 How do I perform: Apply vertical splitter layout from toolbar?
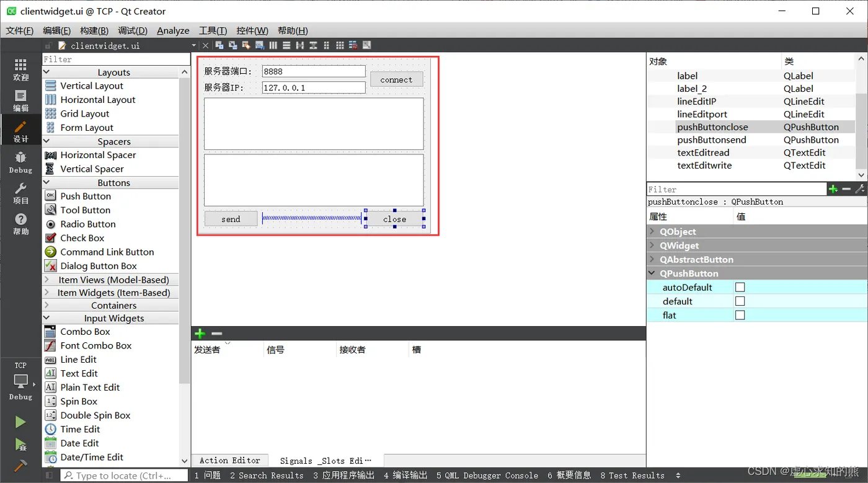pos(313,45)
